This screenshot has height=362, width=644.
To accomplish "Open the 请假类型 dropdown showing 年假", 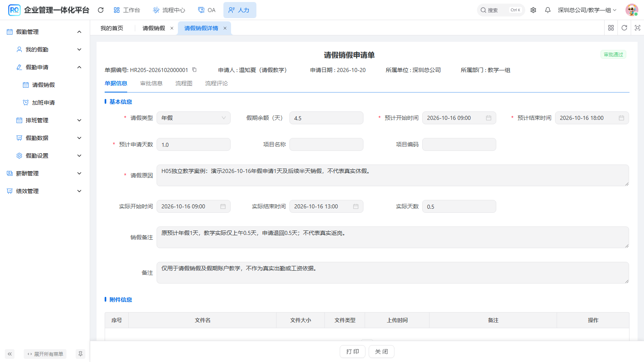I will click(x=194, y=118).
